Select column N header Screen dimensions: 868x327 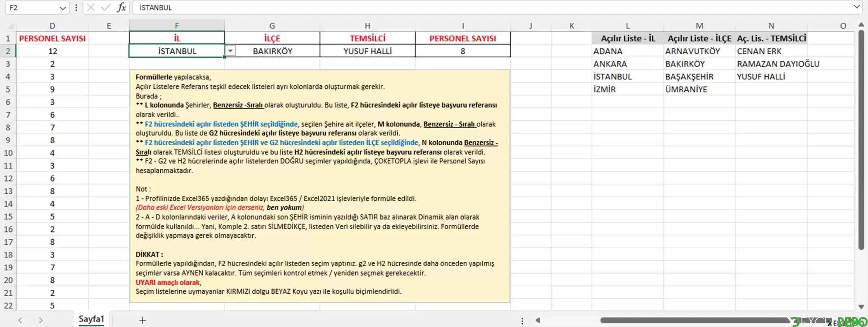(x=771, y=26)
